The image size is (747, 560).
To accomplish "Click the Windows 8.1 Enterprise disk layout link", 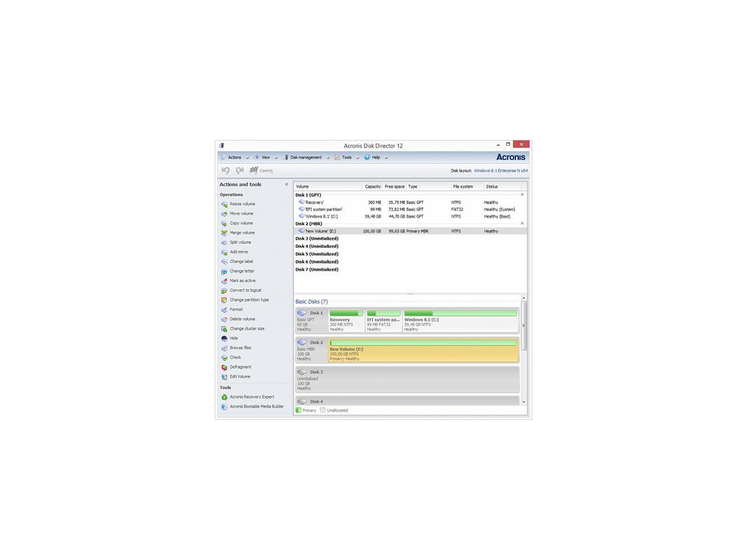I will click(x=500, y=171).
